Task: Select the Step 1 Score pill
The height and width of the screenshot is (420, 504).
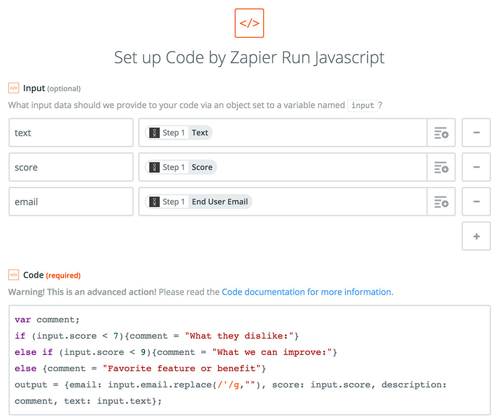Action: point(181,167)
